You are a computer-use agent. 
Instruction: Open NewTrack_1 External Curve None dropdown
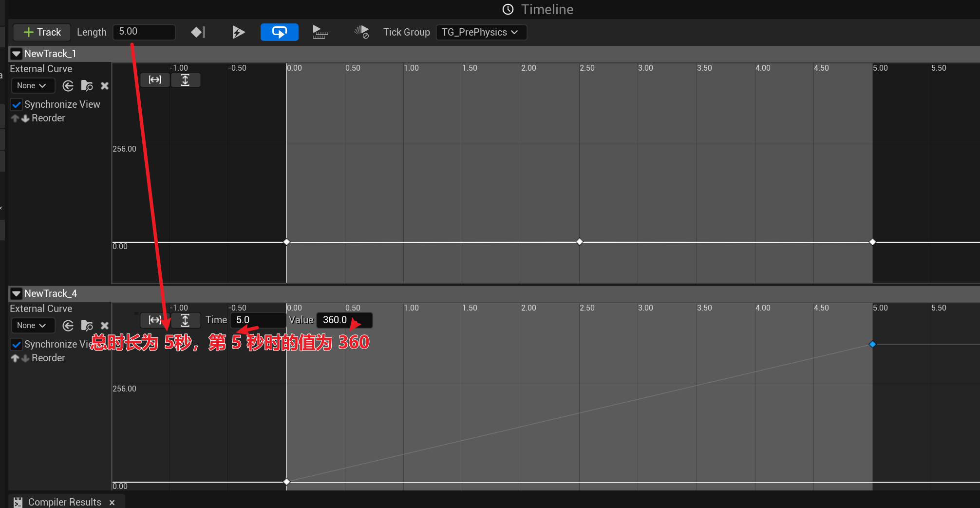tap(32, 86)
